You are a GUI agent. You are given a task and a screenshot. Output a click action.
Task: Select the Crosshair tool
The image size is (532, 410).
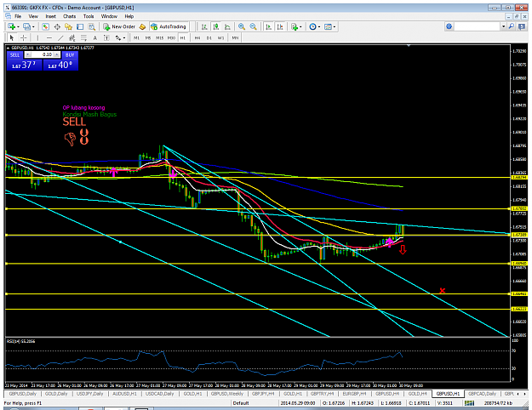coord(23,37)
